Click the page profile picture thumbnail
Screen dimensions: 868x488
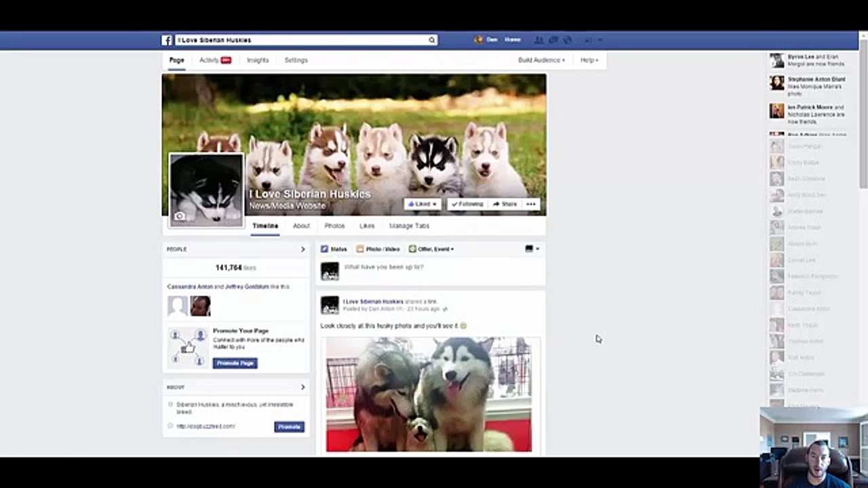tap(206, 190)
